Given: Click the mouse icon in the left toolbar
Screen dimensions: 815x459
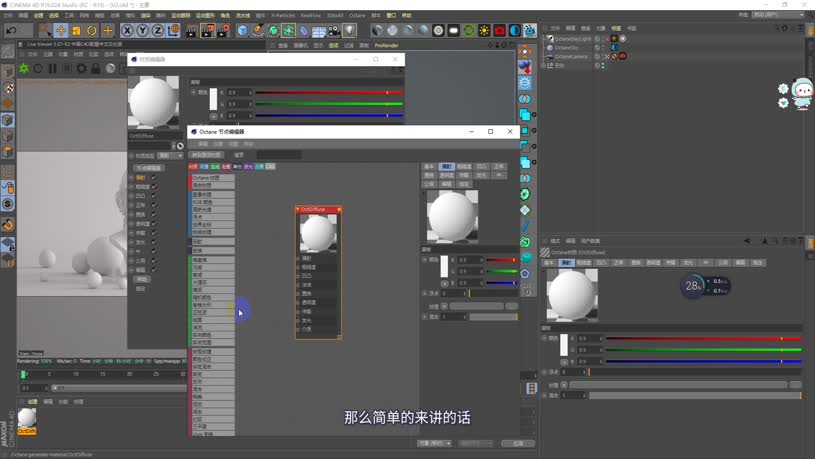Looking at the screenshot, I should tap(8, 188).
